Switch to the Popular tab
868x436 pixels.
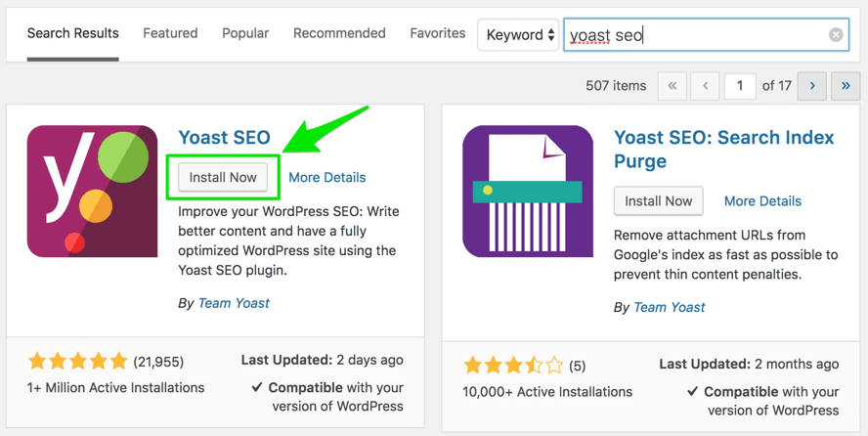[x=245, y=33]
